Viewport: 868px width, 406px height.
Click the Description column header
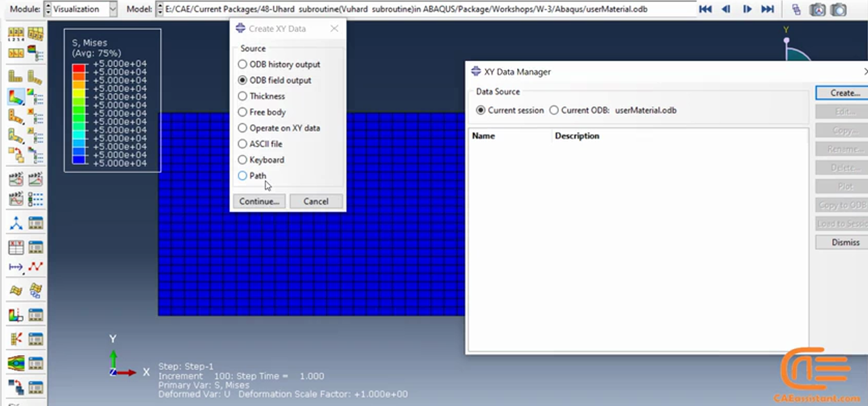577,136
